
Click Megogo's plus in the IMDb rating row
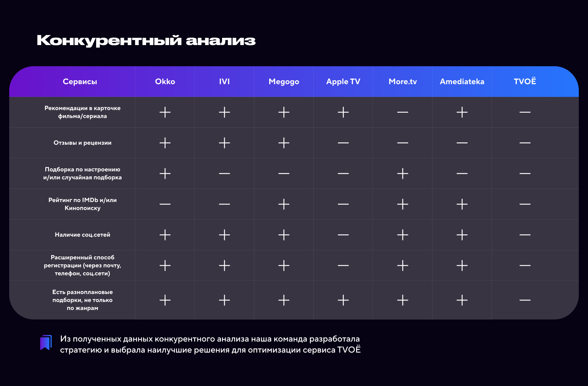tap(284, 204)
